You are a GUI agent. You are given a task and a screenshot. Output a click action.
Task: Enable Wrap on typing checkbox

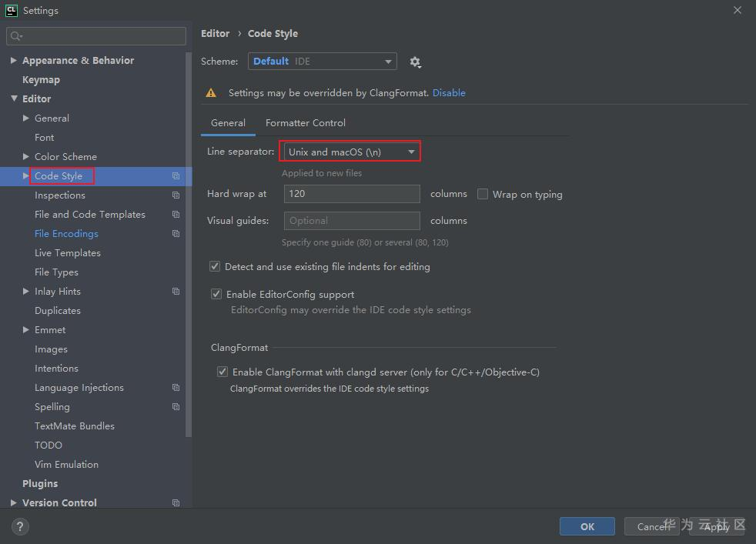483,195
